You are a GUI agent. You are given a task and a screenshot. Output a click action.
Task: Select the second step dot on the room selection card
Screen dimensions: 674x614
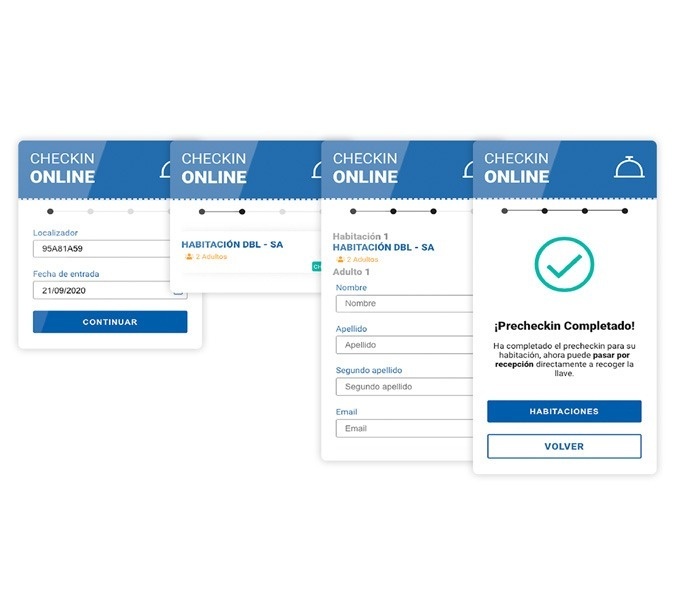click(242, 212)
